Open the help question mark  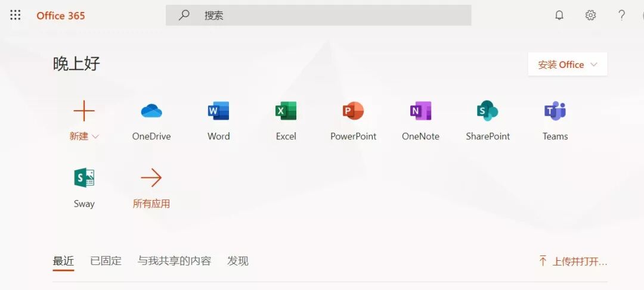tap(622, 15)
